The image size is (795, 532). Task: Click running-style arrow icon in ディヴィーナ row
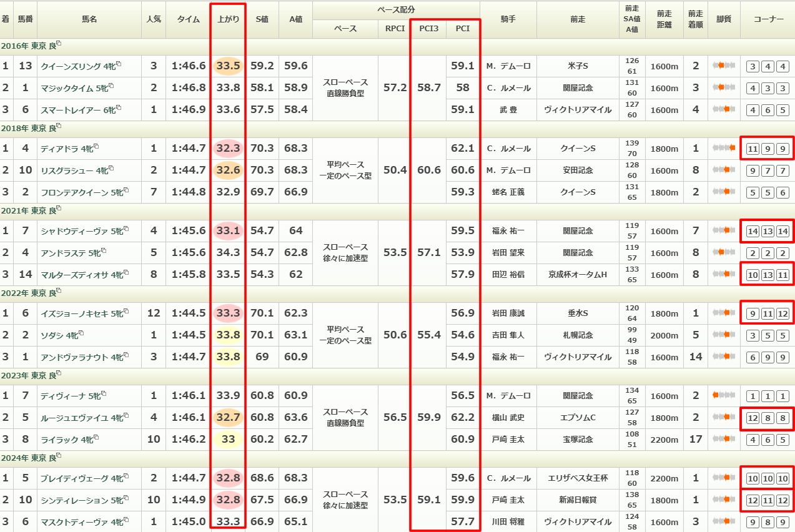[724, 395]
